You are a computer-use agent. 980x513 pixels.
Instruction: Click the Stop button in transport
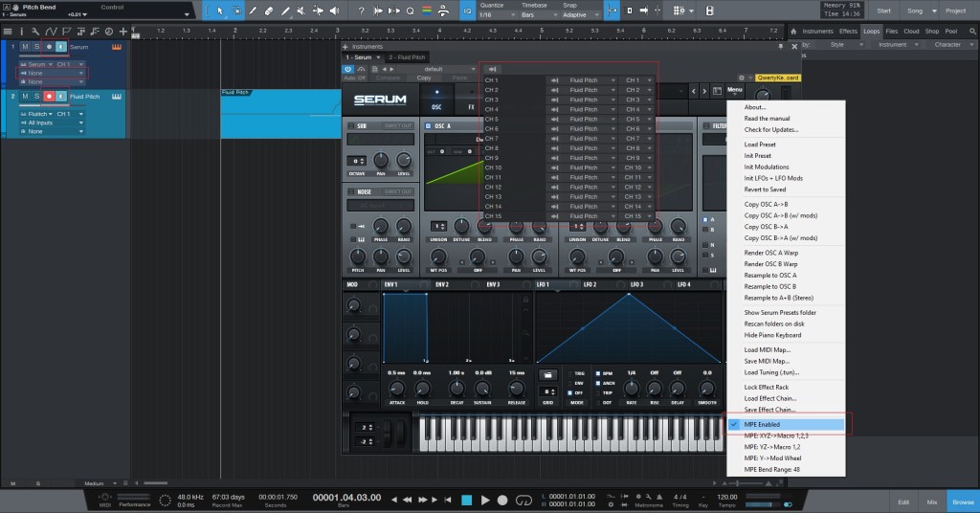[466, 500]
